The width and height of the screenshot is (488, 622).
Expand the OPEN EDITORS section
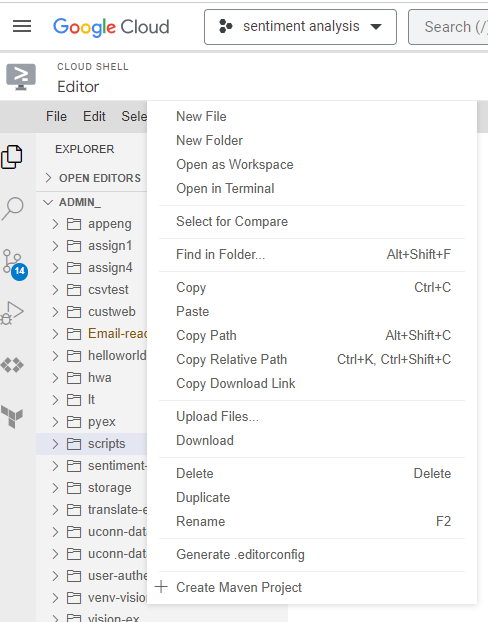tap(94, 178)
